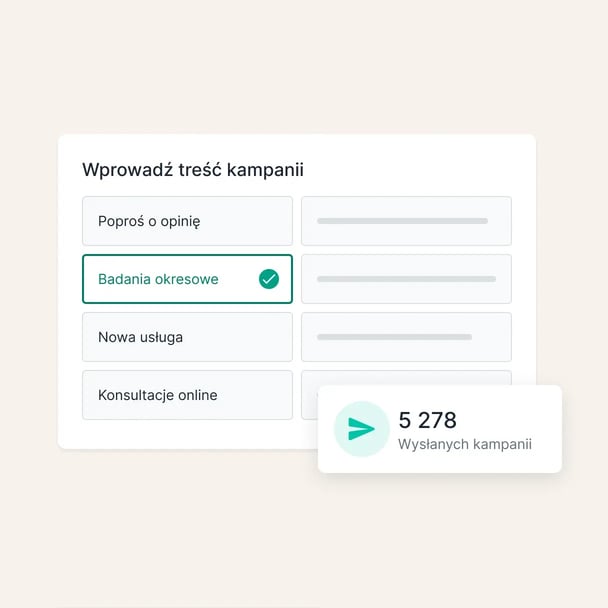Click the gray placeholder line beside Nowa usługa
Screen dimensions: 608x608
pos(394,337)
